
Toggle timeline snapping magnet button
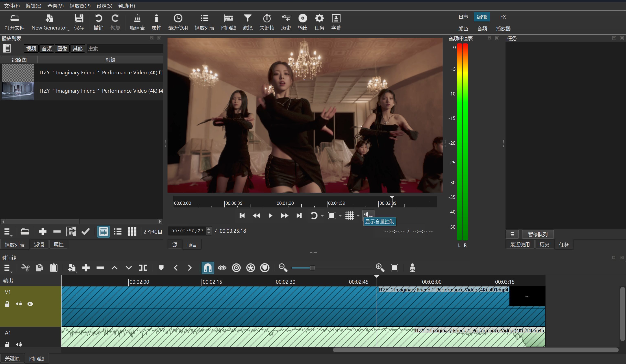207,268
